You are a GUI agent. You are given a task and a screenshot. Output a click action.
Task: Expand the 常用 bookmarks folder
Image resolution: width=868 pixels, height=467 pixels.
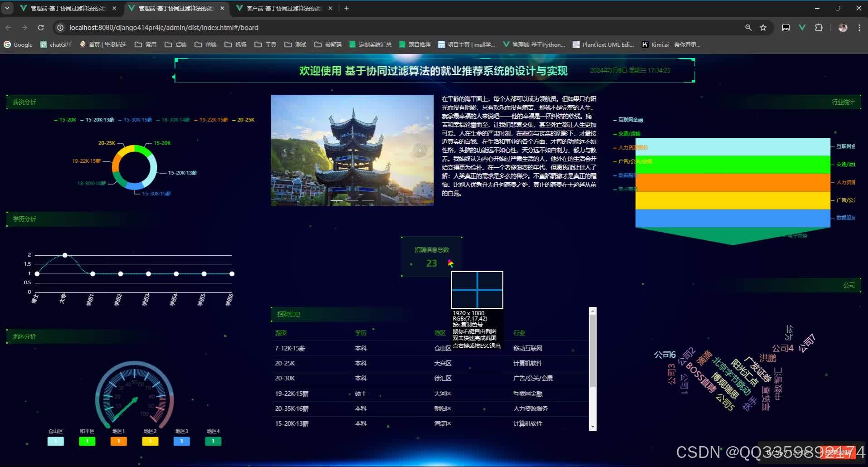(146, 44)
